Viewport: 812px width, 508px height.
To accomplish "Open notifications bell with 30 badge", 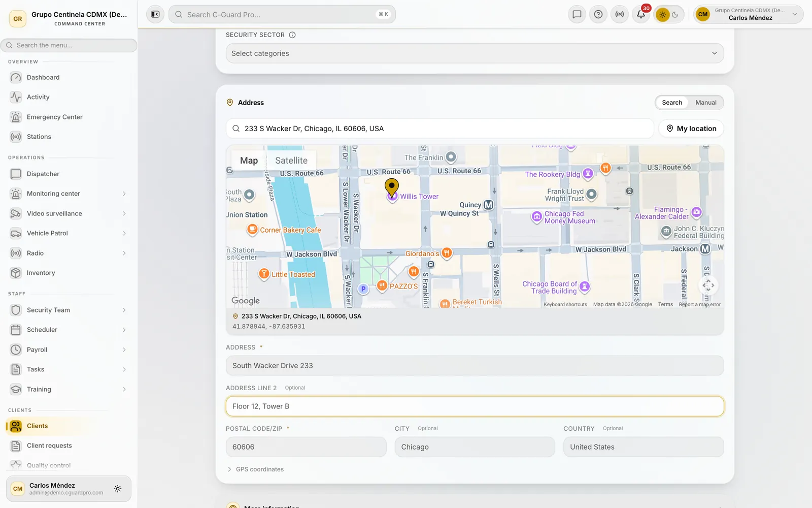I will [x=641, y=14].
